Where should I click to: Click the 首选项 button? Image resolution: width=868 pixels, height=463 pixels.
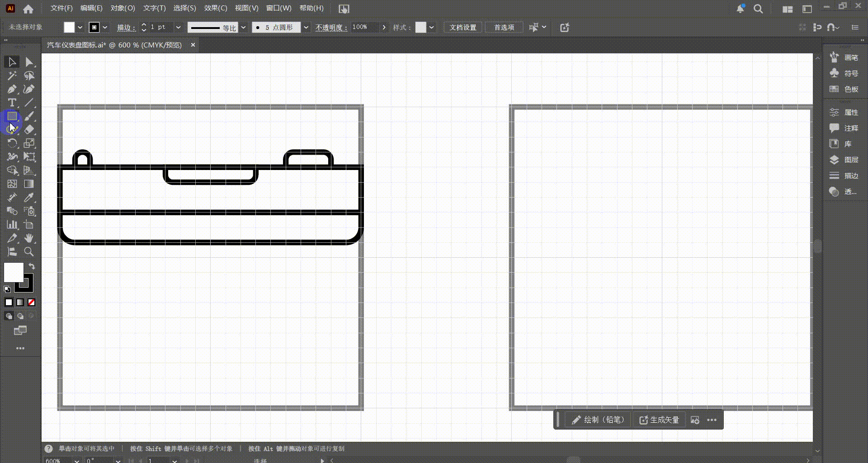click(504, 28)
